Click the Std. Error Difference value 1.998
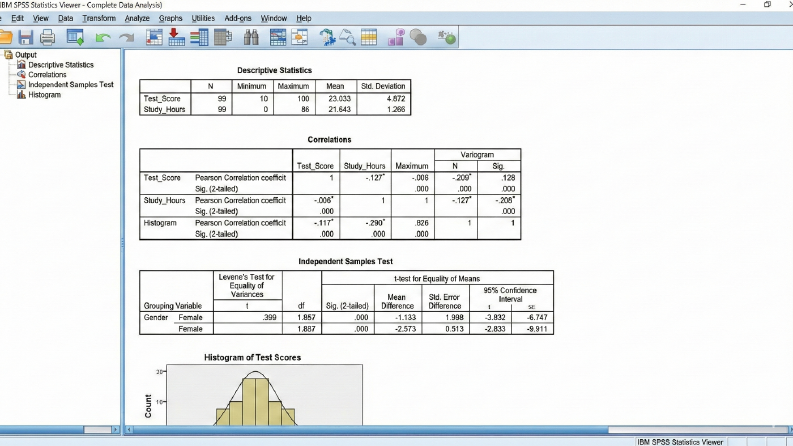793x446 pixels. click(x=454, y=318)
